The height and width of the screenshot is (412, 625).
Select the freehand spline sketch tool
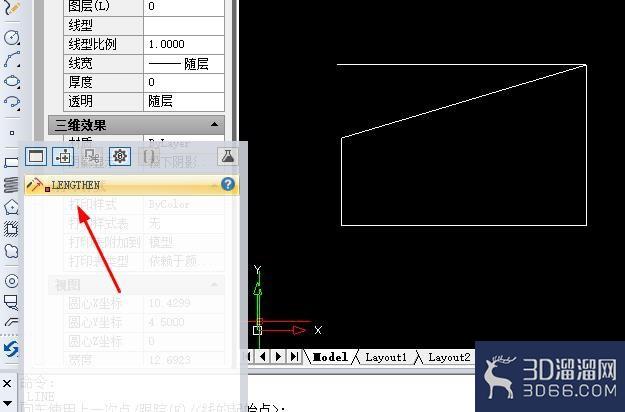[x=11, y=6]
